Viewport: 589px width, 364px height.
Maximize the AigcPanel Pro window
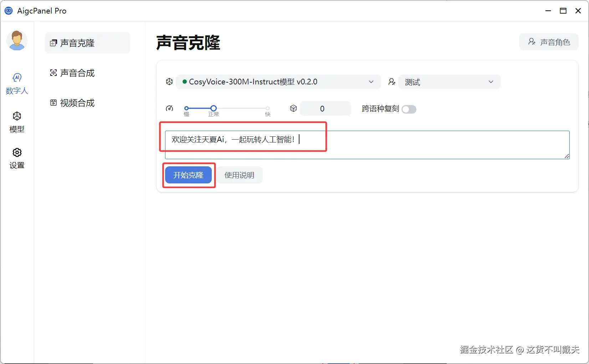pos(563,11)
